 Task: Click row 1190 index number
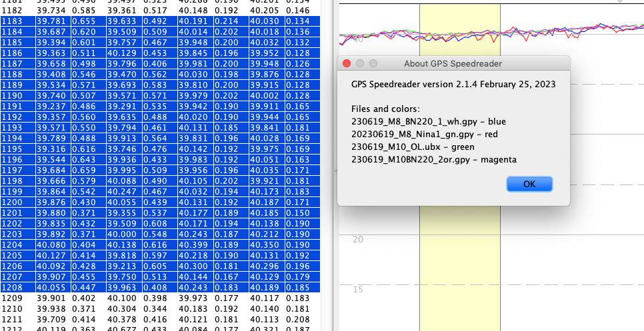pos(11,95)
